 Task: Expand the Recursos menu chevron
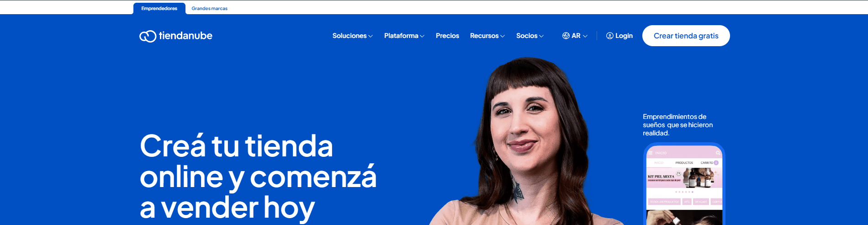click(503, 36)
